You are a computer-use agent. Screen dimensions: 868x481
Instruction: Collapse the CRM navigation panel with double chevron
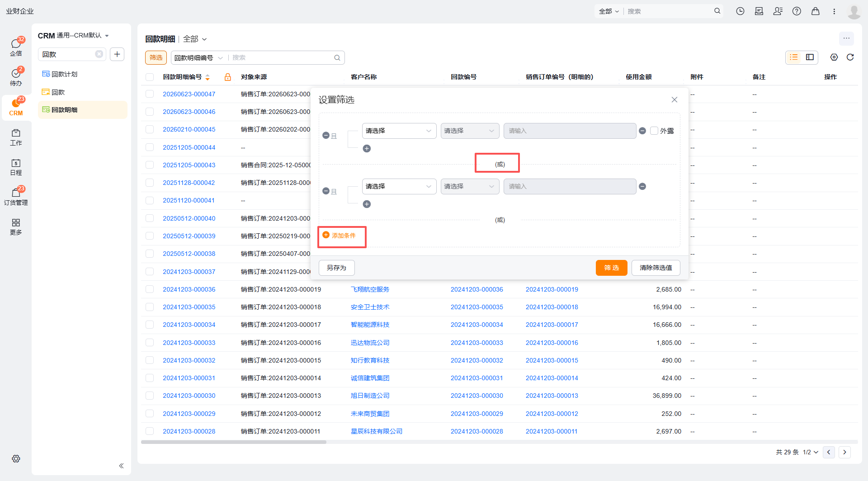(121, 466)
